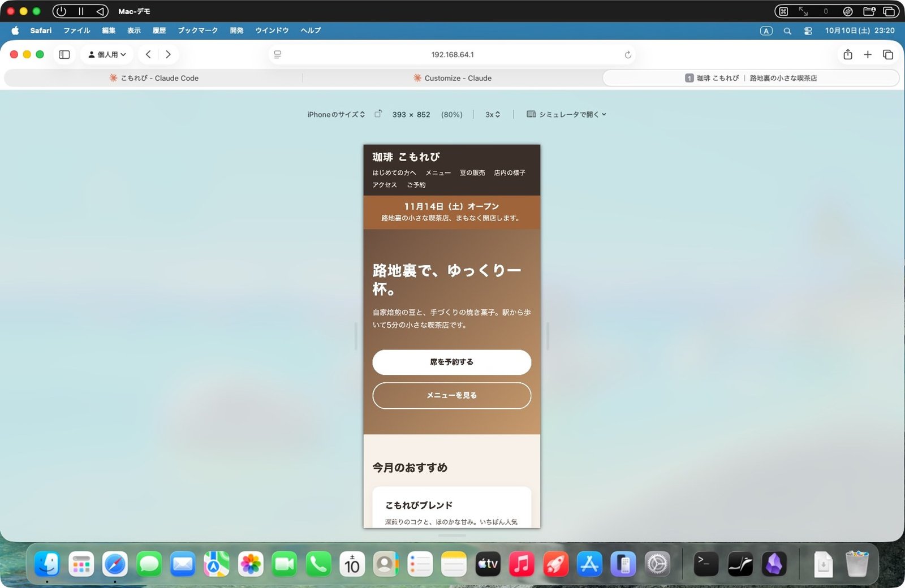Open a new tab with plus icon
The width and height of the screenshot is (905, 588).
(868, 55)
